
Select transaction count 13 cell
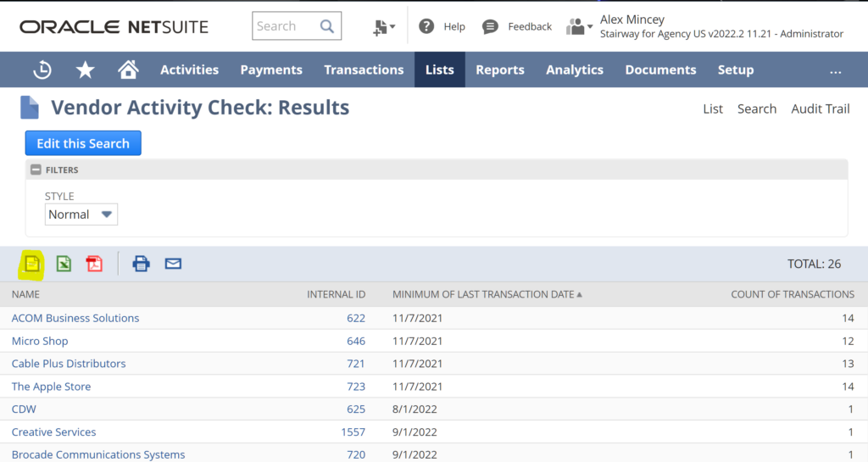point(848,364)
